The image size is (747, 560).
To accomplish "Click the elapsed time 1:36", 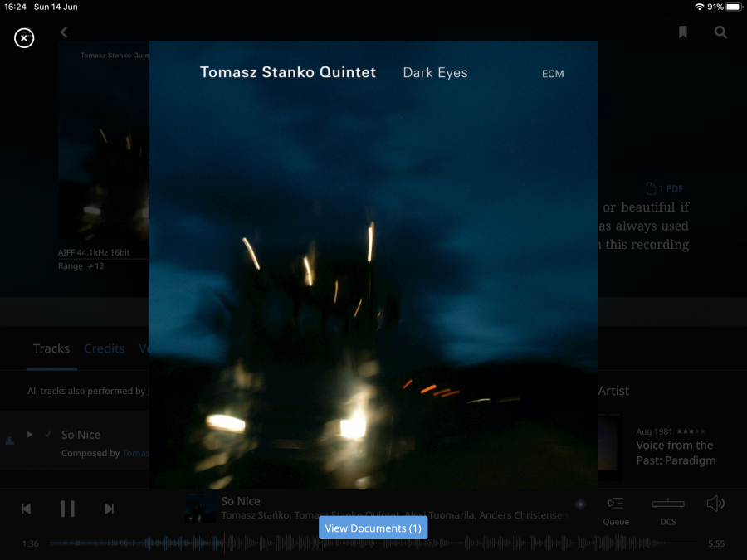I will click(x=31, y=543).
